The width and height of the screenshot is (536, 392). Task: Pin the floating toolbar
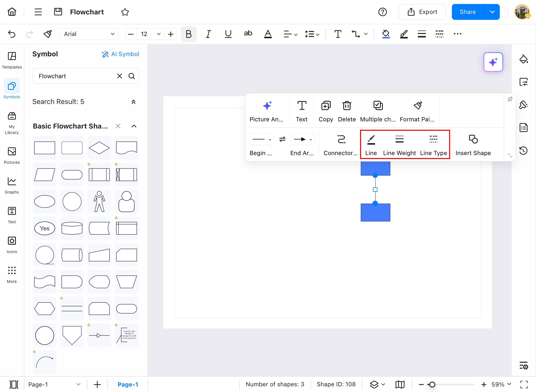coord(510,99)
